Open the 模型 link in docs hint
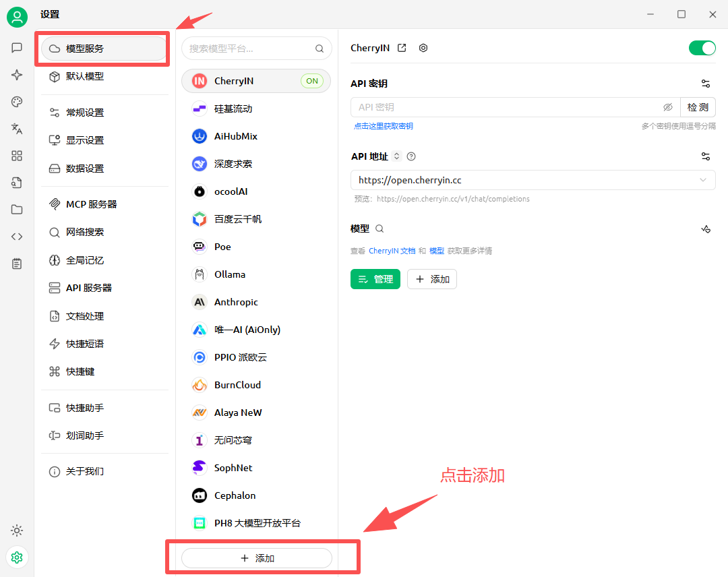The height and width of the screenshot is (577, 728). 437,251
